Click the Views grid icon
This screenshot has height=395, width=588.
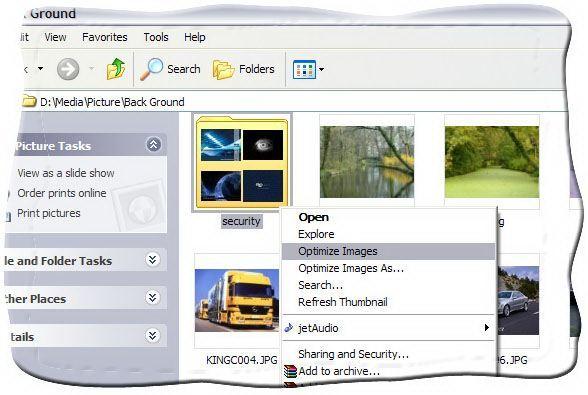click(304, 69)
